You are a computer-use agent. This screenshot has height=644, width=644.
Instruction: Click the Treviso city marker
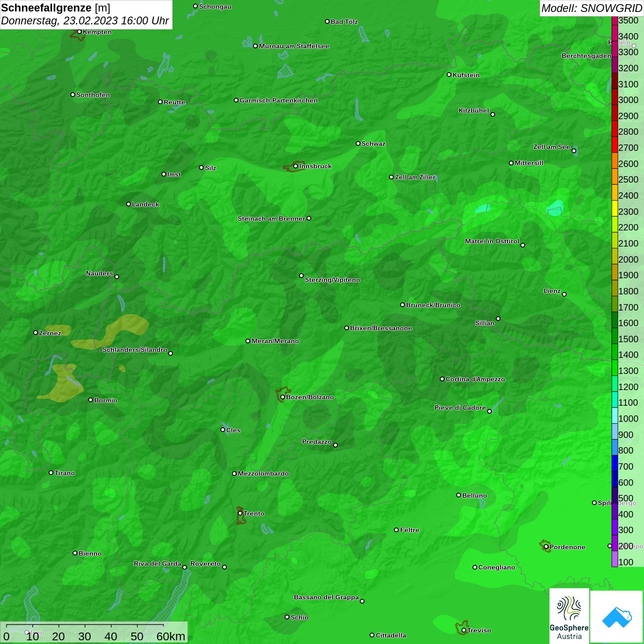click(x=464, y=630)
